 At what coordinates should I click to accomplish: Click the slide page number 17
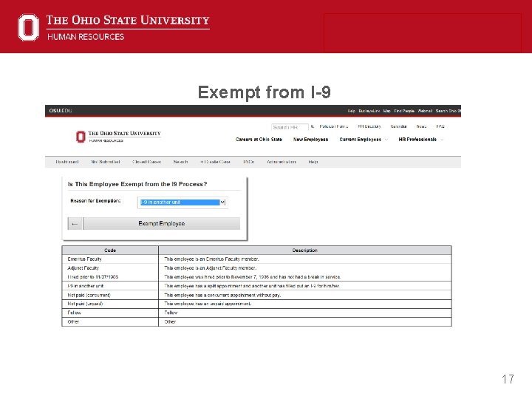click(508, 379)
